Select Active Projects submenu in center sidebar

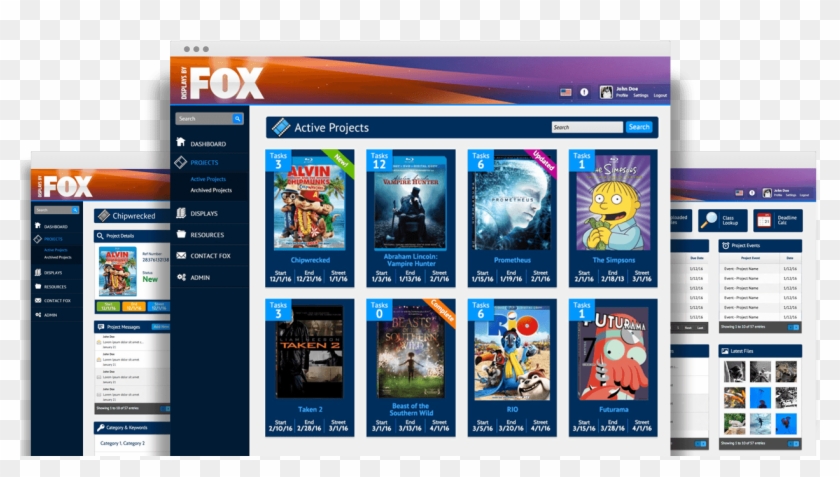[x=208, y=179]
